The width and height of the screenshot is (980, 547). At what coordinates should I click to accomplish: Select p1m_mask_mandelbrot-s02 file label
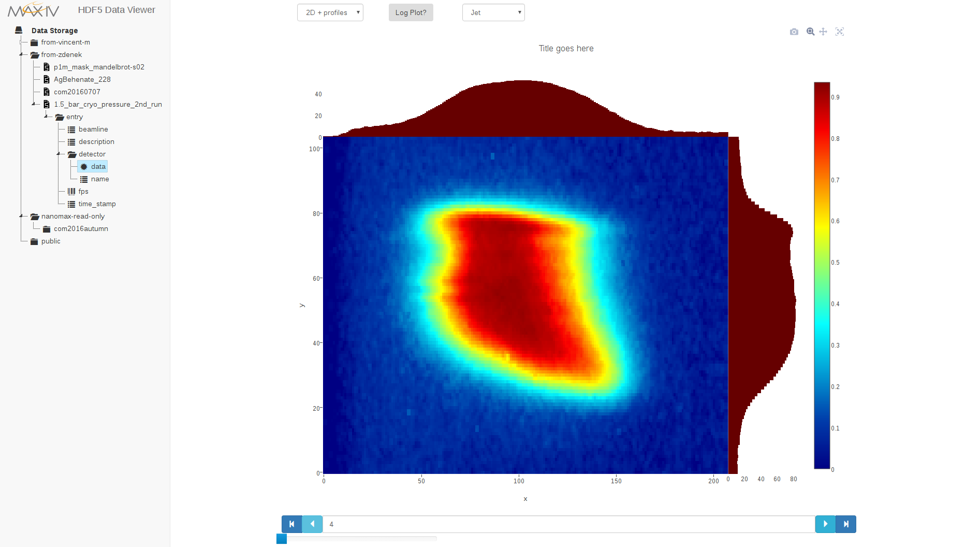pos(99,67)
